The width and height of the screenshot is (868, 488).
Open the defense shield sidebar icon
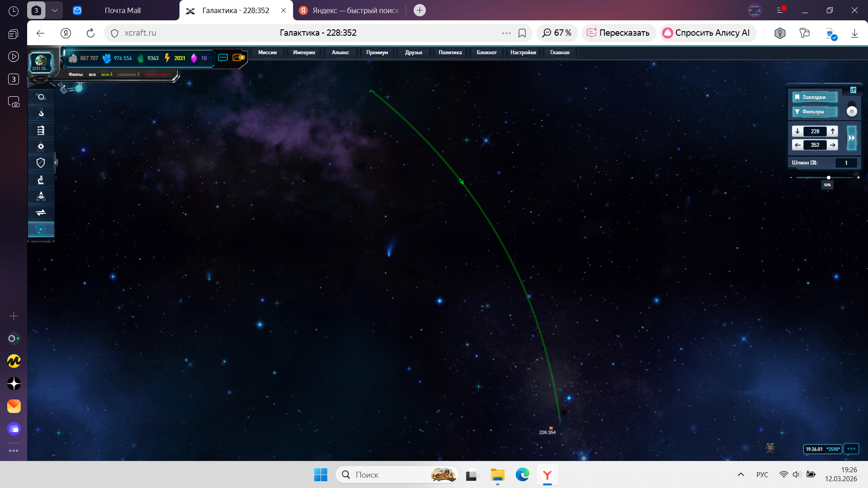click(x=41, y=163)
